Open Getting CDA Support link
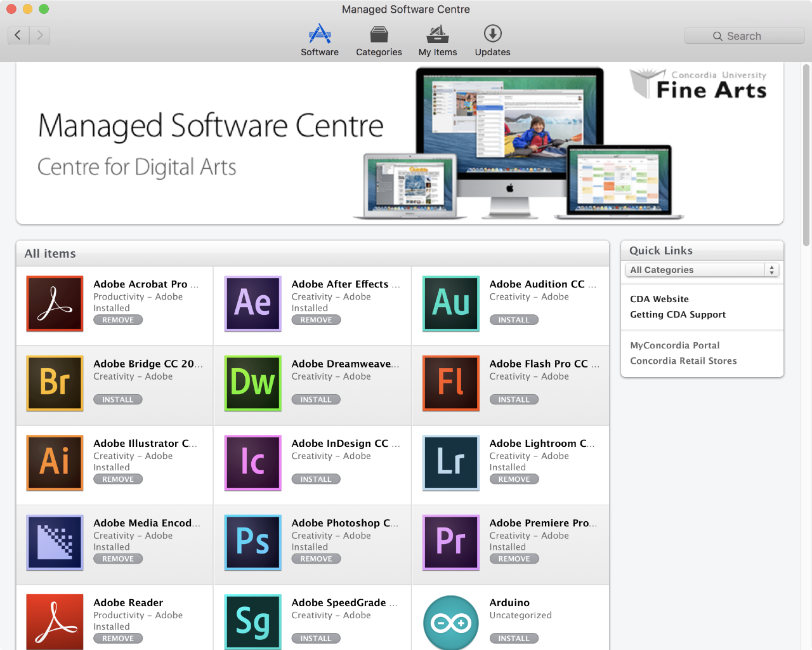 tap(678, 314)
